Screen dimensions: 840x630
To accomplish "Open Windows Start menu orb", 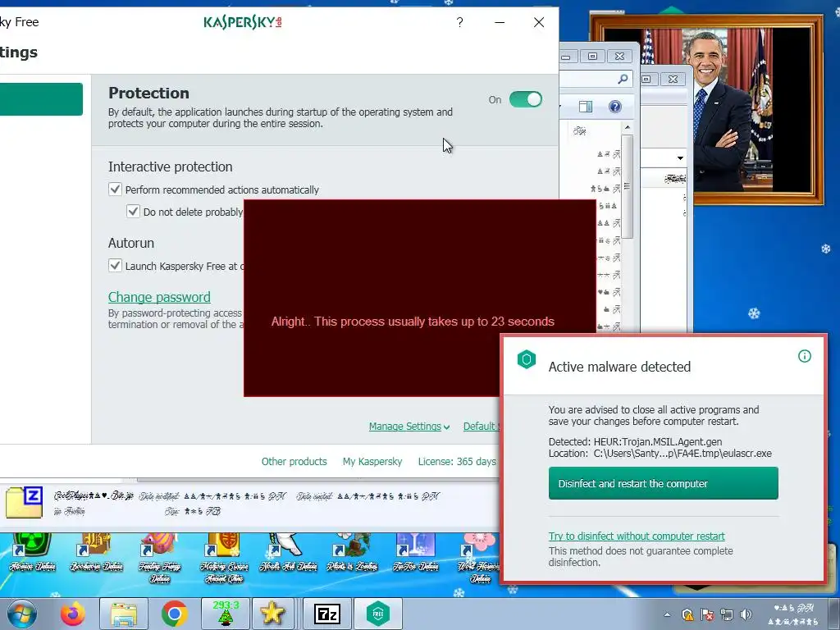I will 22,614.
